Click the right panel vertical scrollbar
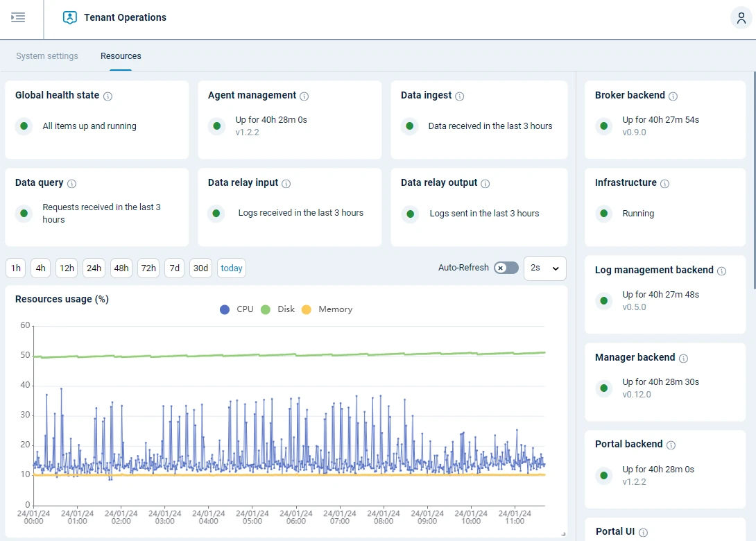The height and width of the screenshot is (541, 756). click(x=754, y=180)
